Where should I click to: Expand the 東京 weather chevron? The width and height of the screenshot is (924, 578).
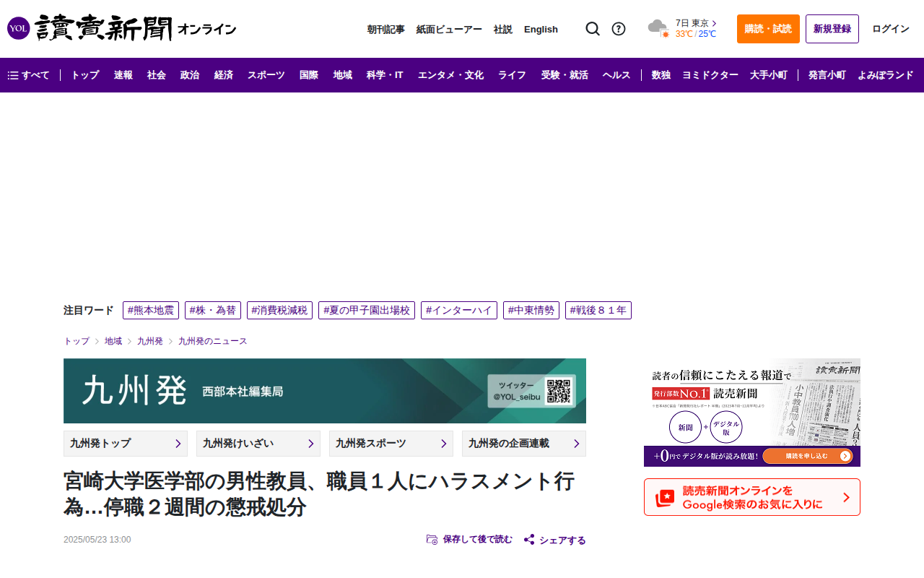click(714, 23)
